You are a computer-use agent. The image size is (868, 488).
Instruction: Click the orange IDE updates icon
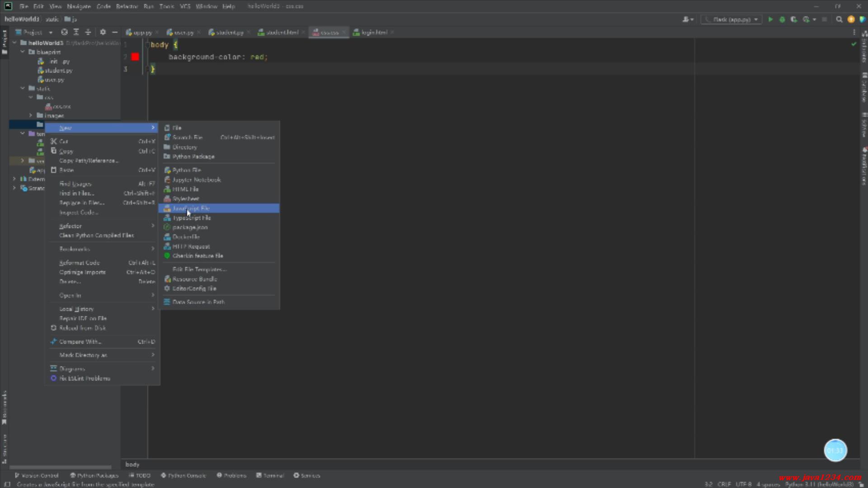851,19
